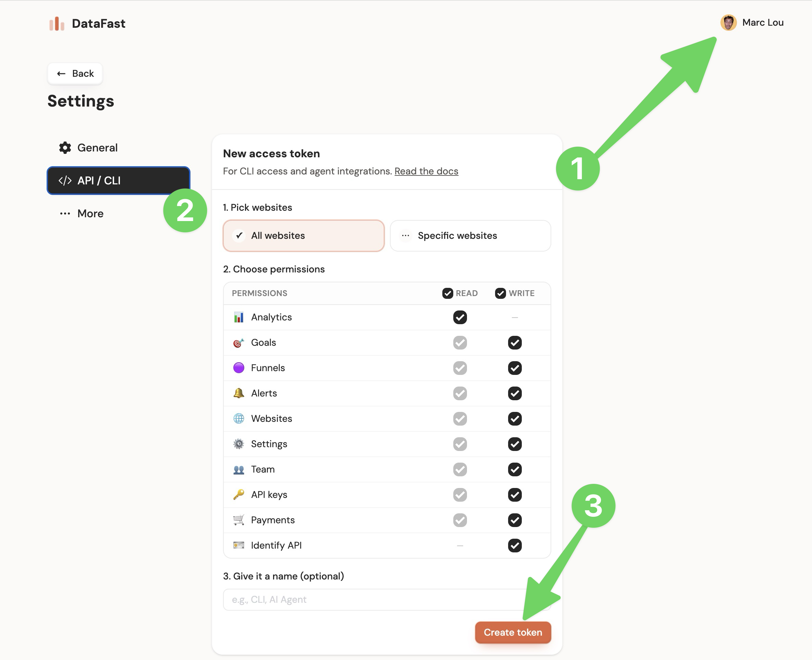Click the Websites permission label
812x660 pixels.
[x=271, y=419]
